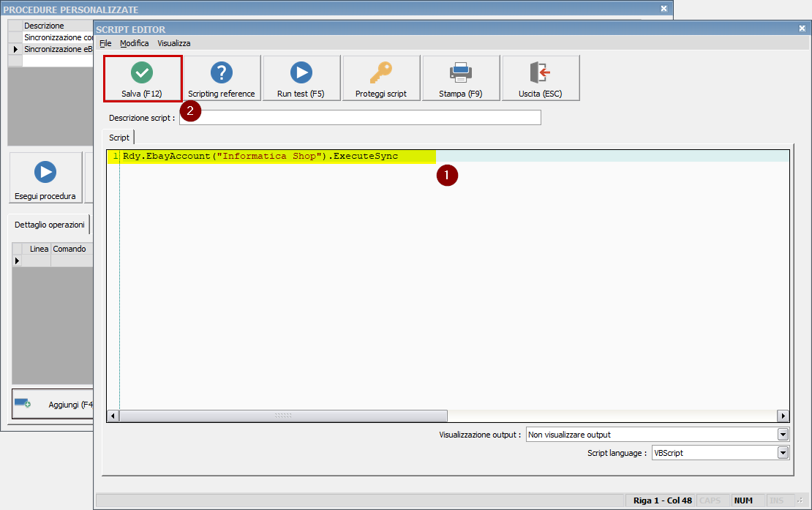Click the horizontal scrollbar left arrow

113,416
